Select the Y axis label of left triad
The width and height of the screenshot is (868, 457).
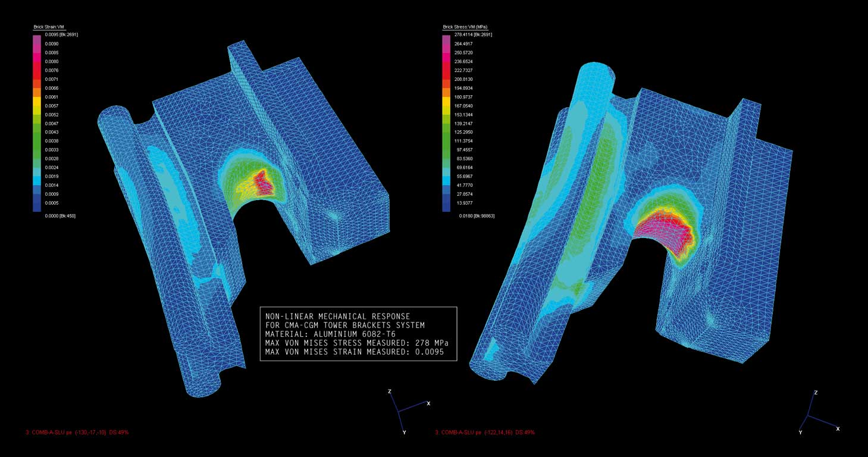click(405, 433)
